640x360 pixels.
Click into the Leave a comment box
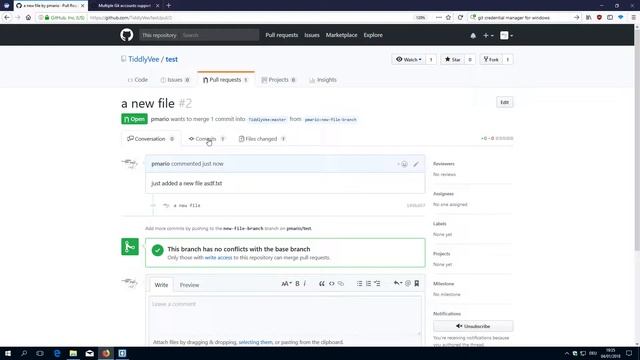[285, 316]
